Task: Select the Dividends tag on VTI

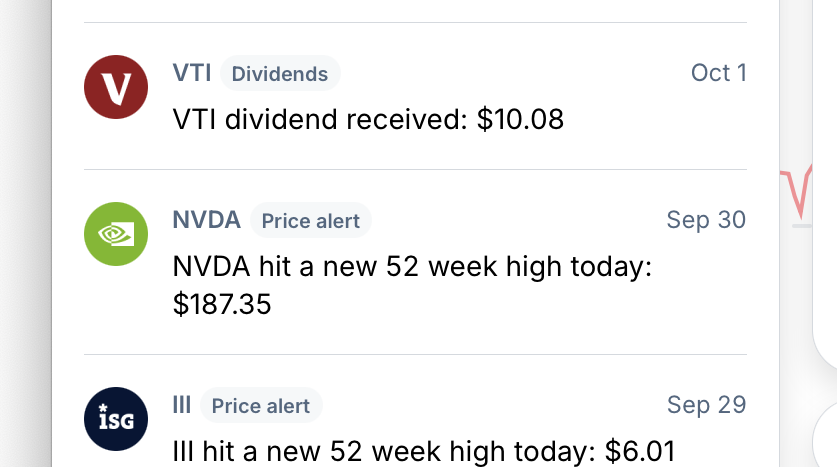Action: (280, 74)
